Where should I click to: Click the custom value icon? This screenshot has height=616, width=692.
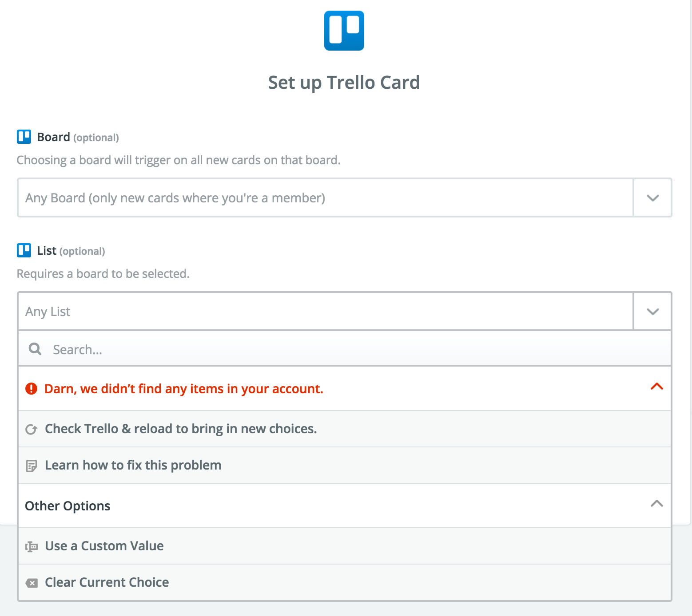(31, 546)
